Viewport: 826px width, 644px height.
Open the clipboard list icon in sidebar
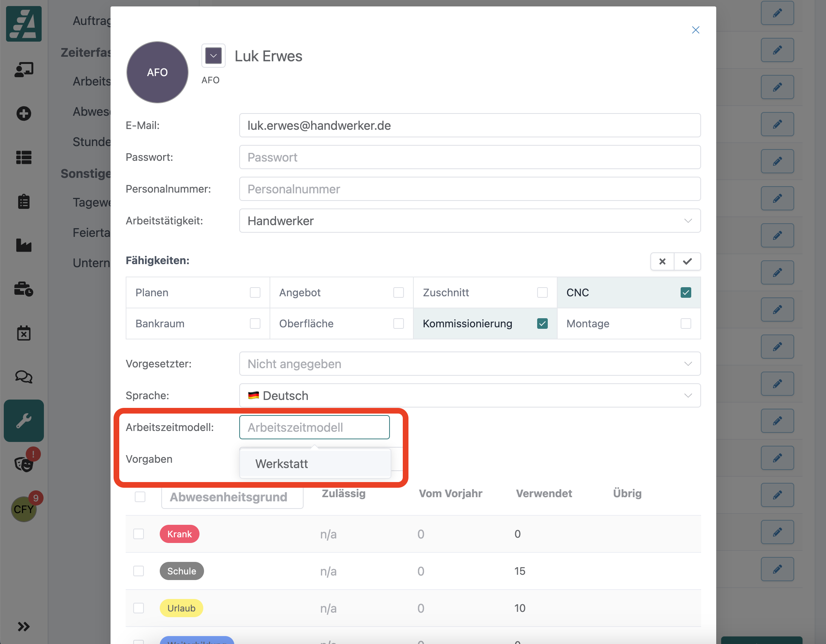click(x=23, y=201)
